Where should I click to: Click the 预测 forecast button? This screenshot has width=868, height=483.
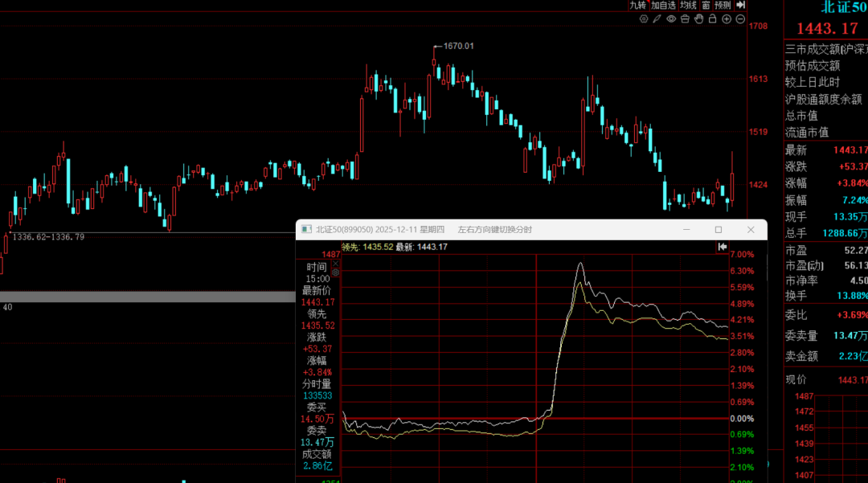(723, 5)
